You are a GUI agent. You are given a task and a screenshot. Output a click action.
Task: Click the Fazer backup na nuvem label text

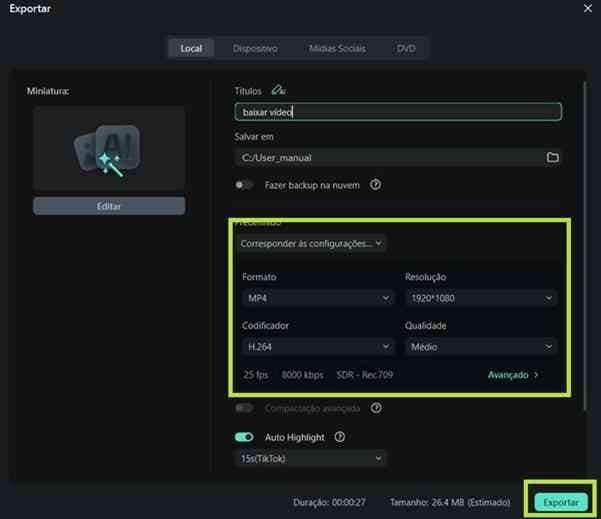coord(312,185)
